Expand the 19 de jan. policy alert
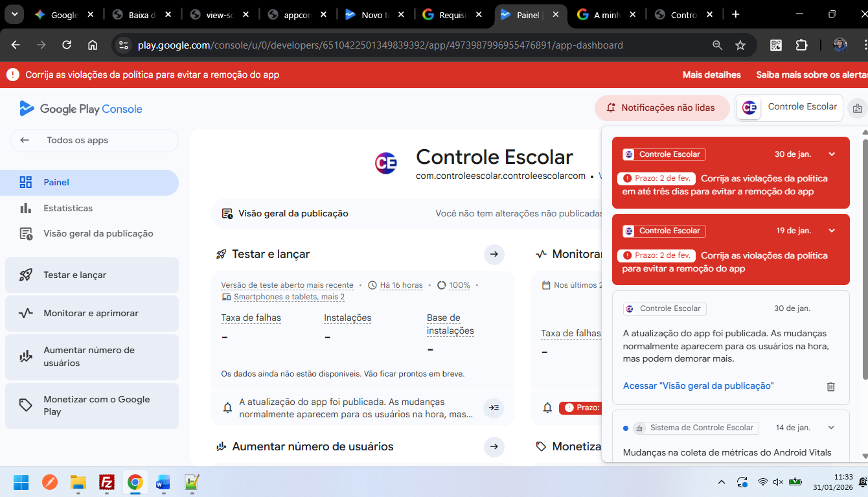The width and height of the screenshot is (868, 497). 832,231
